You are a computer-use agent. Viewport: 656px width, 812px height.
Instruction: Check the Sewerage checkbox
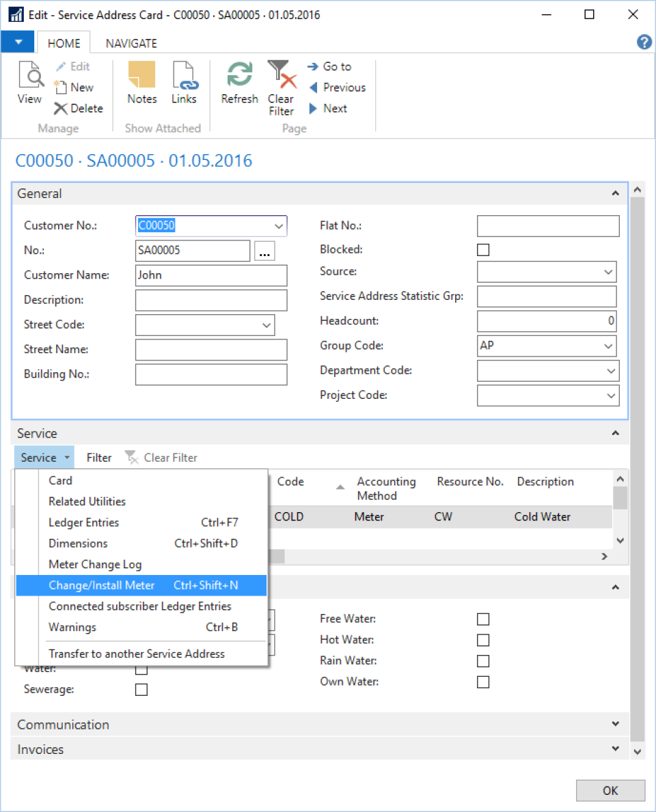point(141,689)
